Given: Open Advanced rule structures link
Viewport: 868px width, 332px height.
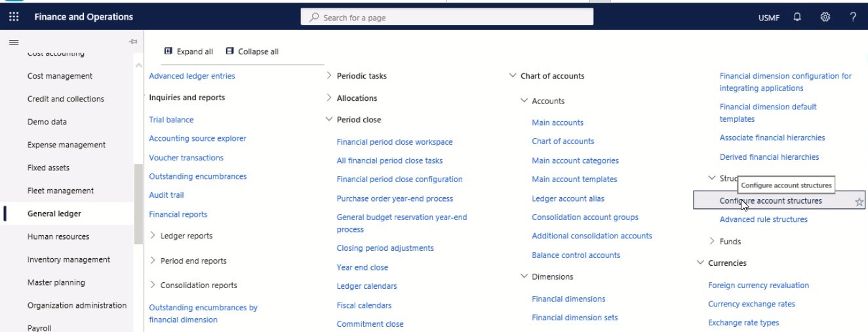Looking at the screenshot, I should [x=764, y=219].
